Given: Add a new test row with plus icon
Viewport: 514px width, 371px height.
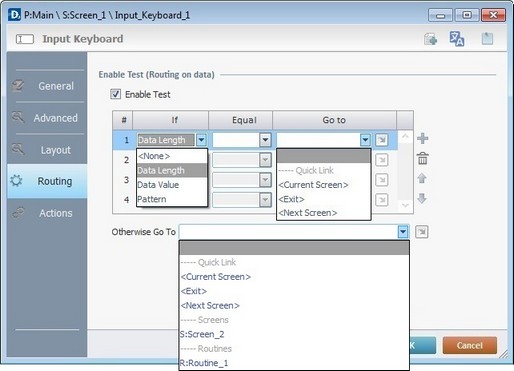Looking at the screenshot, I should [x=422, y=138].
